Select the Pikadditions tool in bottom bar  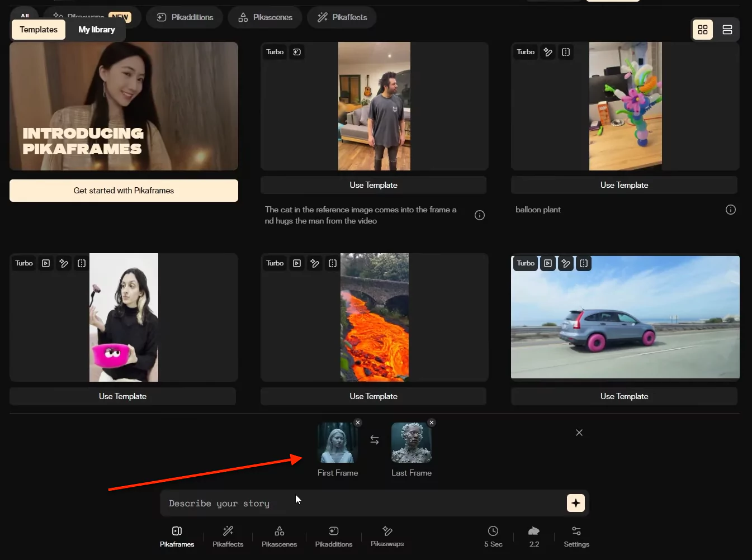click(x=334, y=537)
